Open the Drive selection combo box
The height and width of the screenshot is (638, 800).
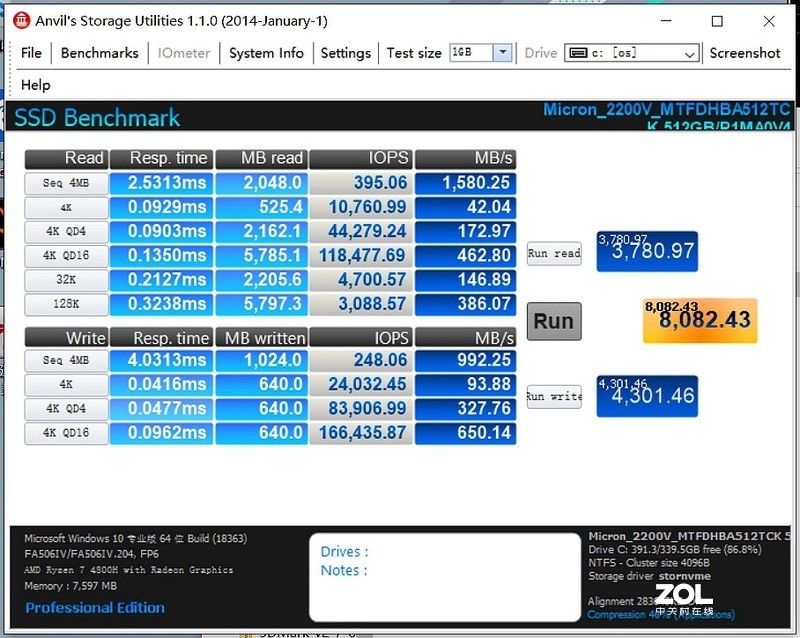pos(631,53)
